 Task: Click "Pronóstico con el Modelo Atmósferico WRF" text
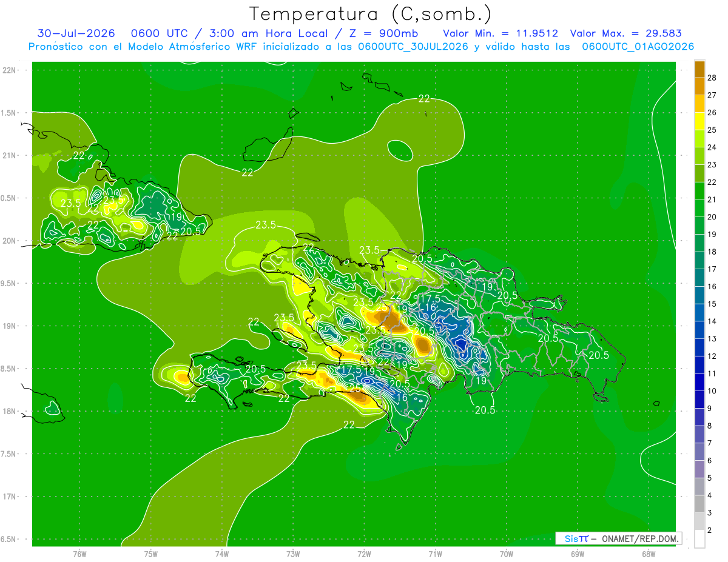point(143,47)
